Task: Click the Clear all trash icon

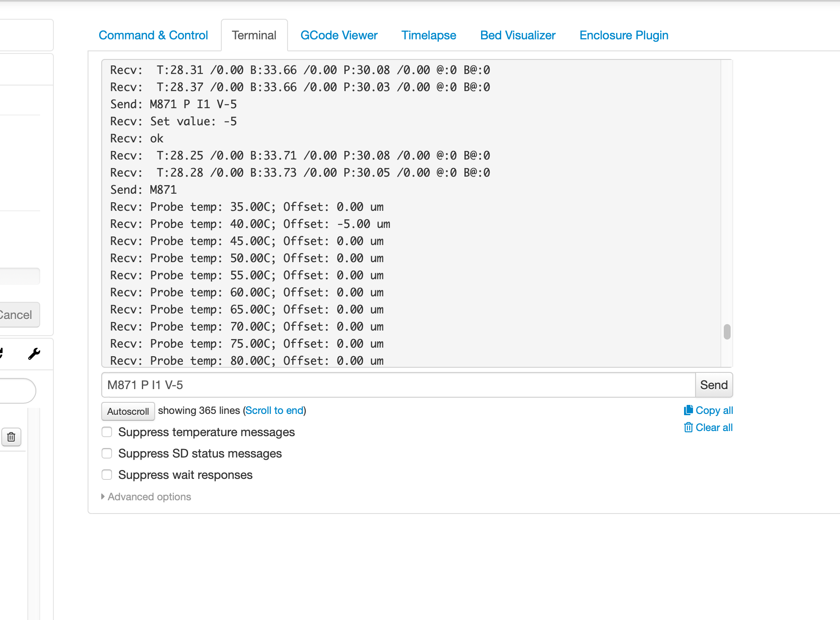Action: [689, 427]
